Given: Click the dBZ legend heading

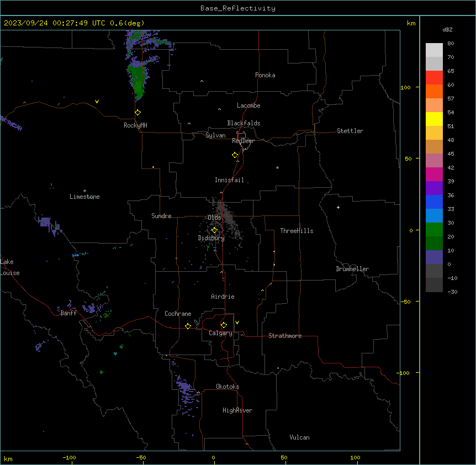Looking at the screenshot, I should [x=447, y=29].
